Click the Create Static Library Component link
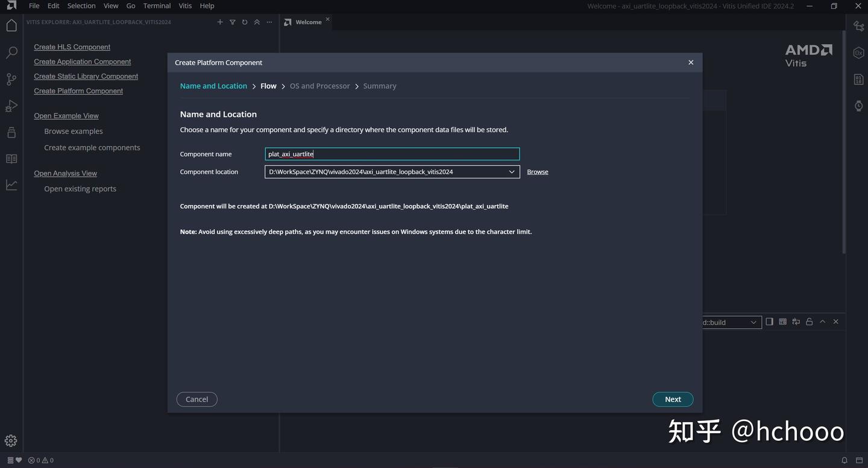The height and width of the screenshot is (468, 868). (86, 76)
